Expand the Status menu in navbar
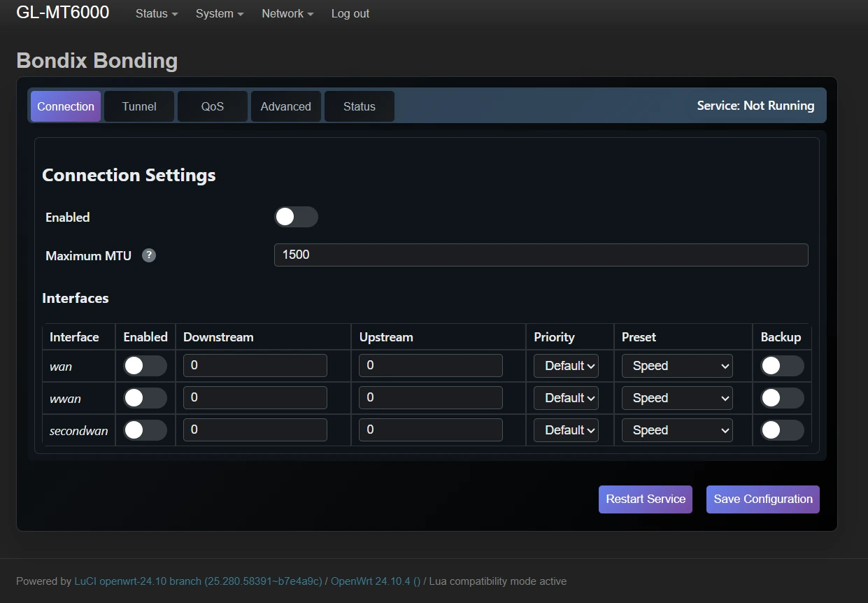This screenshot has width=868, height=603. [x=157, y=13]
